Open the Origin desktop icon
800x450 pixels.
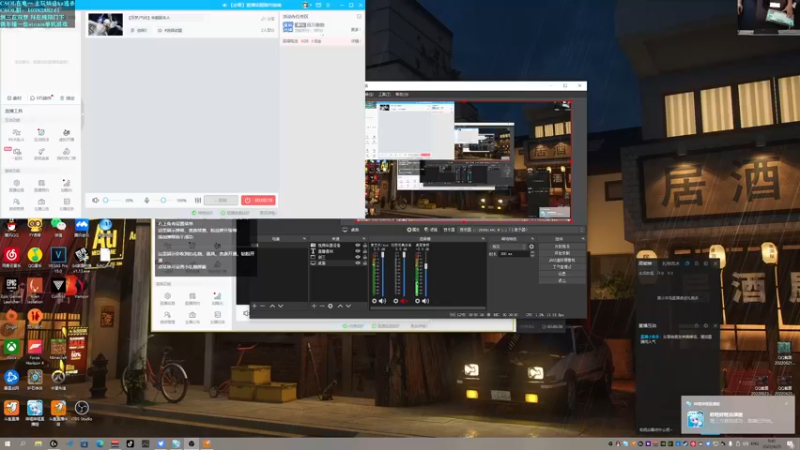click(11, 318)
